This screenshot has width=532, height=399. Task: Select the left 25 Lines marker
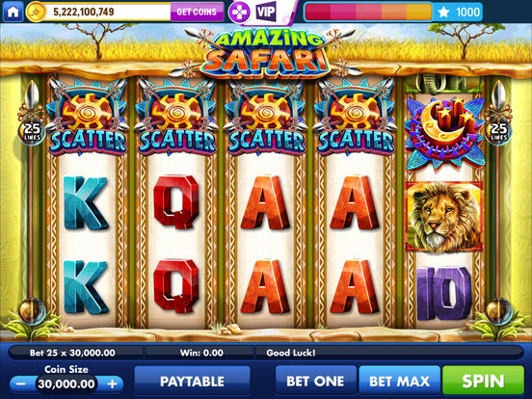pos(32,132)
